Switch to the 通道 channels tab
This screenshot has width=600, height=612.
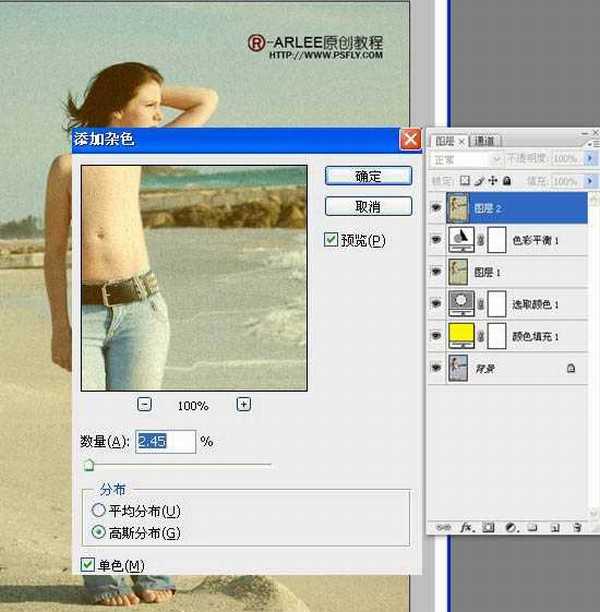coord(487,141)
